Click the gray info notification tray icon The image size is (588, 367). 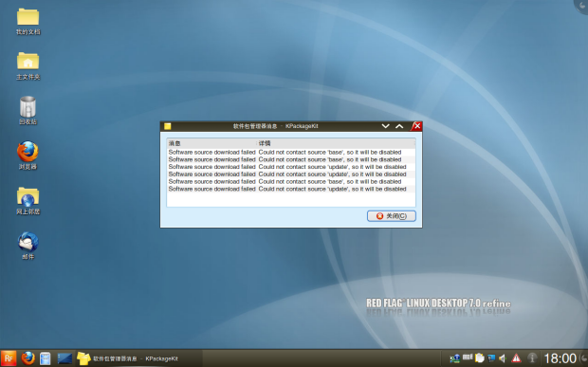532,358
